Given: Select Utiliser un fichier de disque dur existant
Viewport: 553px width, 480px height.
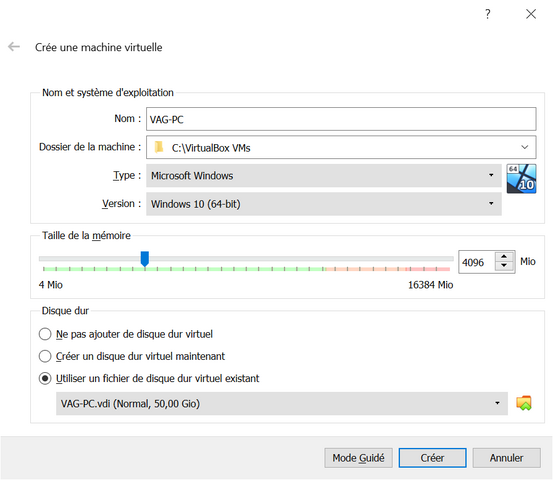Looking at the screenshot, I should coord(45,378).
